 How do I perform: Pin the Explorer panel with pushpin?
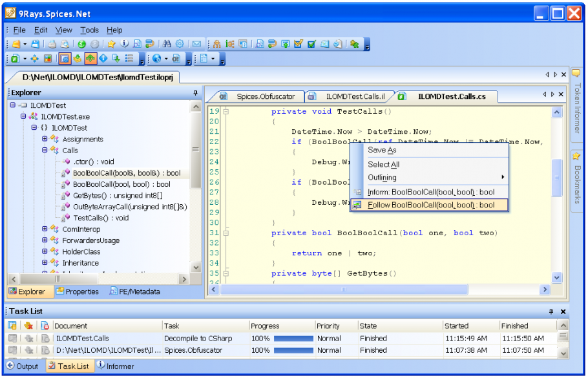click(196, 93)
